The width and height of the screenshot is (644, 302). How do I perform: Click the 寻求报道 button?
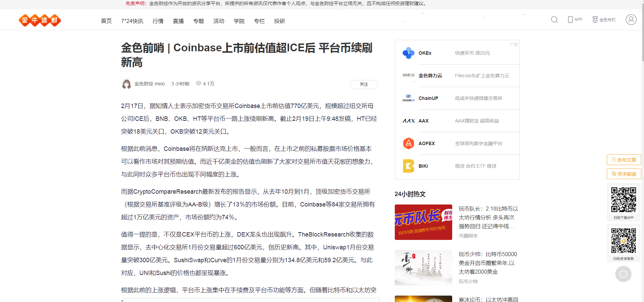point(624,174)
